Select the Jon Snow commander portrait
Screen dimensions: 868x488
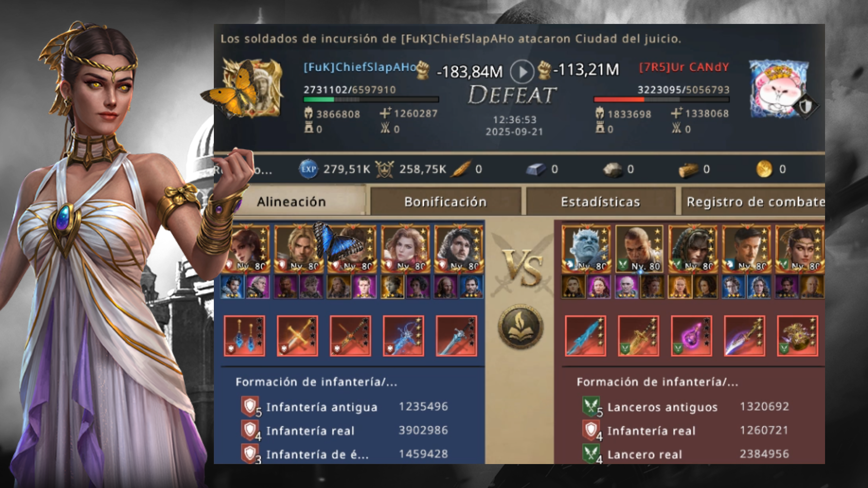click(x=458, y=249)
